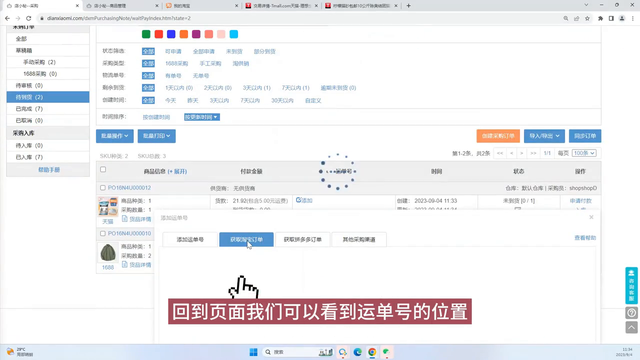Click the orange 创建采购订单 button
Image resolution: width=640 pixels, height=360 pixels.
click(498, 136)
